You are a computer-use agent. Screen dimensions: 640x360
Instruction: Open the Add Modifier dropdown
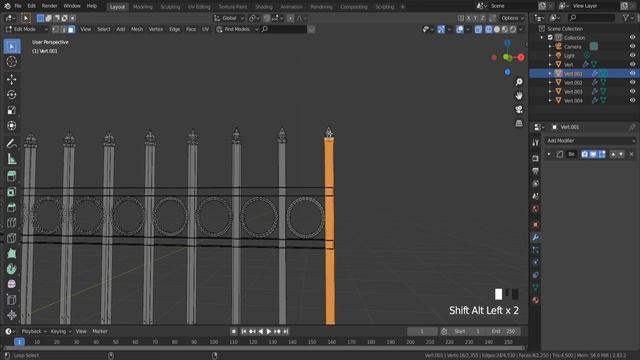tap(590, 140)
